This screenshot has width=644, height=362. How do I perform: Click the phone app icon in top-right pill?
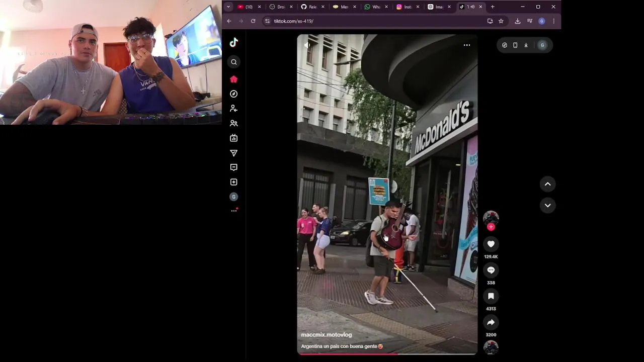(x=515, y=45)
